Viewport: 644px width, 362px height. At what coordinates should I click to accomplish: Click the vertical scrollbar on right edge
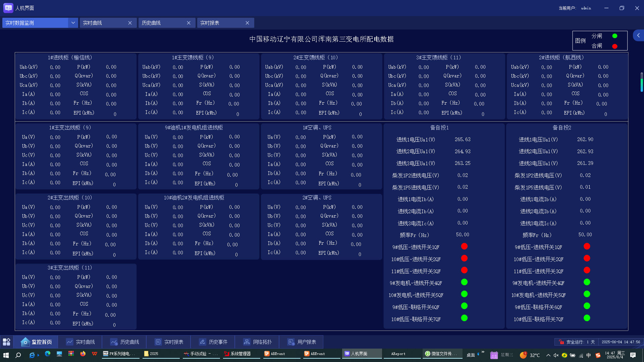coord(642,82)
